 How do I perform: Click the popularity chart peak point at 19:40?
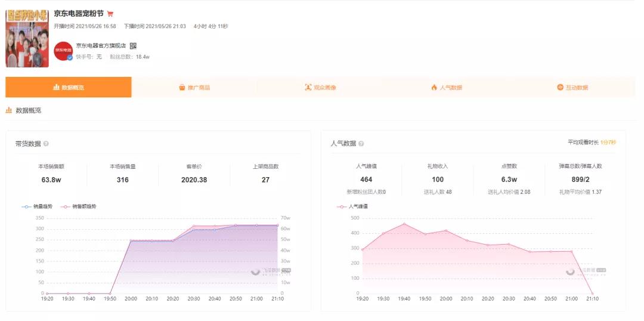pos(404,224)
